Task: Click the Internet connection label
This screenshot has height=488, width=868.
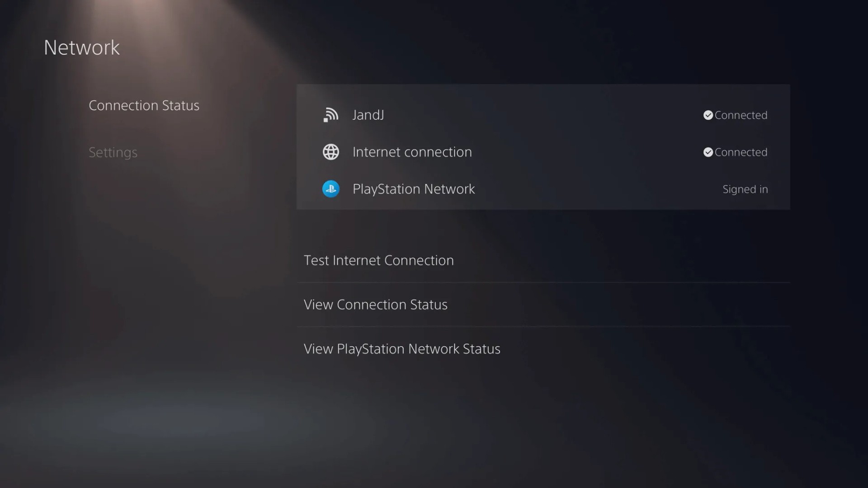Action: pos(412,152)
